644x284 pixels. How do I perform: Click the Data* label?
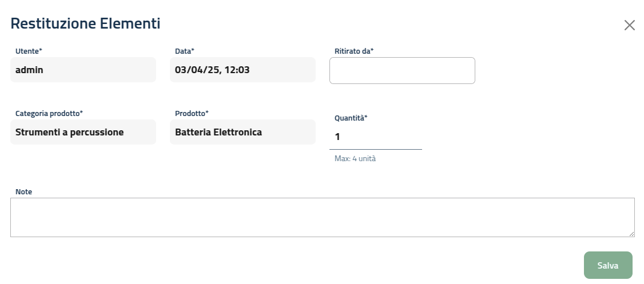(185, 51)
